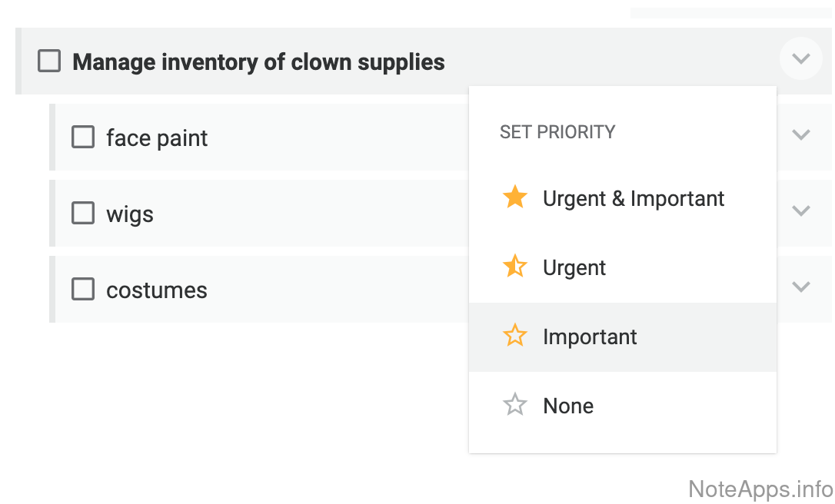Open the face paint row chevron
Viewport: 835px width, 504px height.
801,135
